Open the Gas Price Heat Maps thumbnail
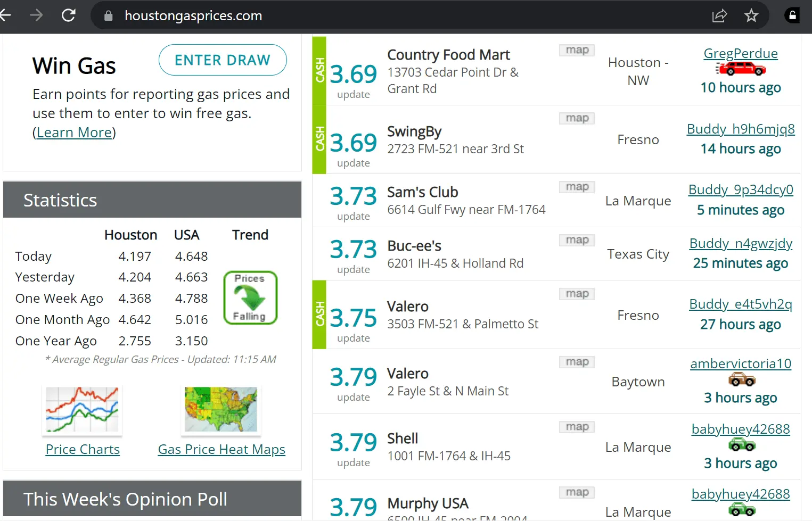 point(221,409)
